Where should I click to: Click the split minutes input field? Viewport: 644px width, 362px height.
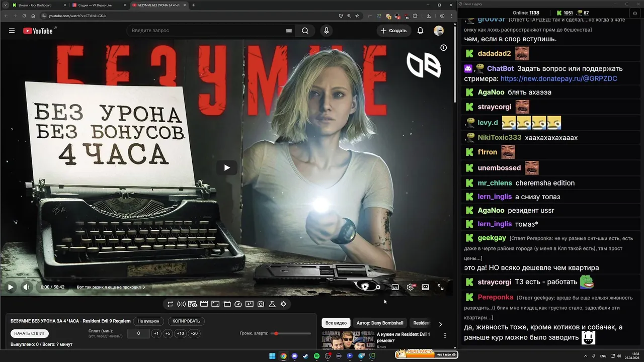pyautogui.click(x=138, y=333)
